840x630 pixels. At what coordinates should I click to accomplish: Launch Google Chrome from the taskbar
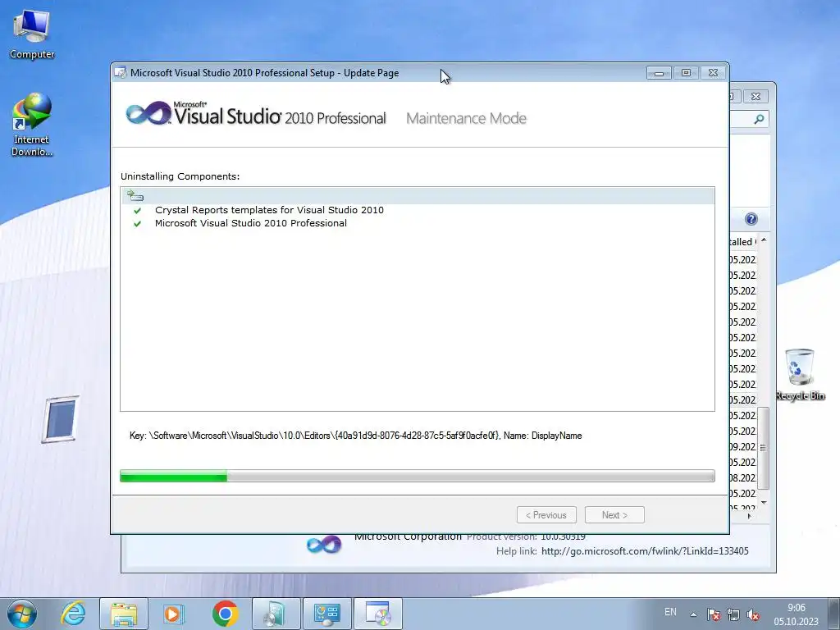pyautogui.click(x=225, y=614)
